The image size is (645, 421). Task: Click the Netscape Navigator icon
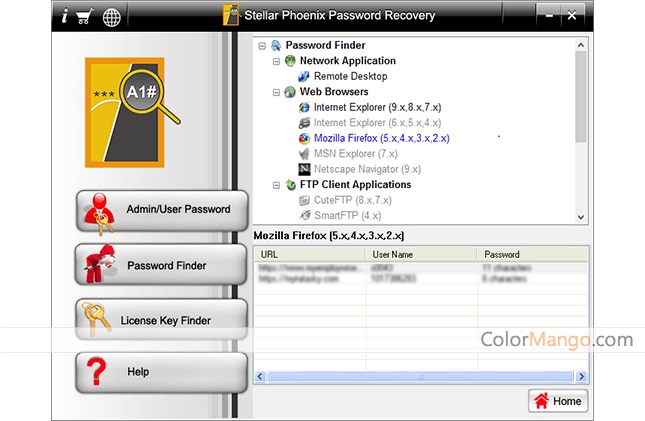click(x=304, y=170)
